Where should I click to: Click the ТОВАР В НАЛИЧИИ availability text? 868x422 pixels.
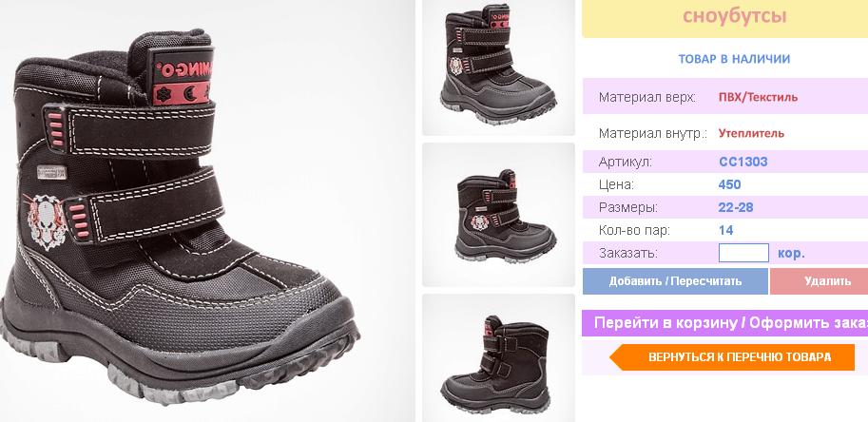pyautogui.click(x=734, y=59)
